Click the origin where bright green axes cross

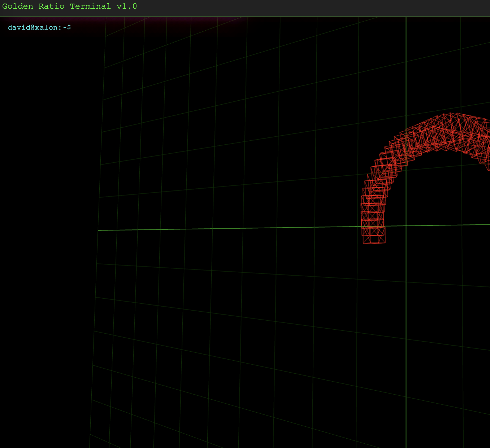coord(406,226)
